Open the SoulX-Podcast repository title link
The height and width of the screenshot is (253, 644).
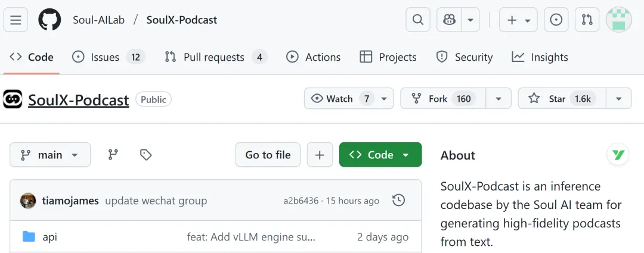click(x=79, y=99)
